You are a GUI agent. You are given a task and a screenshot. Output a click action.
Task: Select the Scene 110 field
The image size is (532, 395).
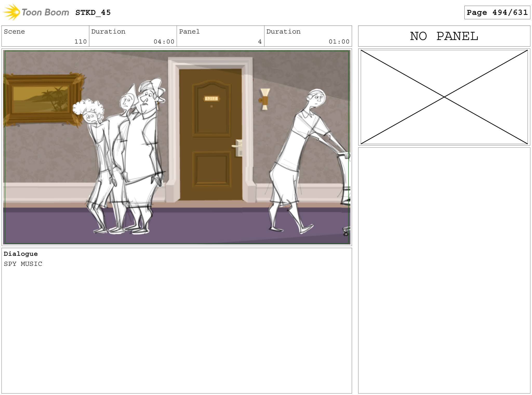tap(45, 36)
